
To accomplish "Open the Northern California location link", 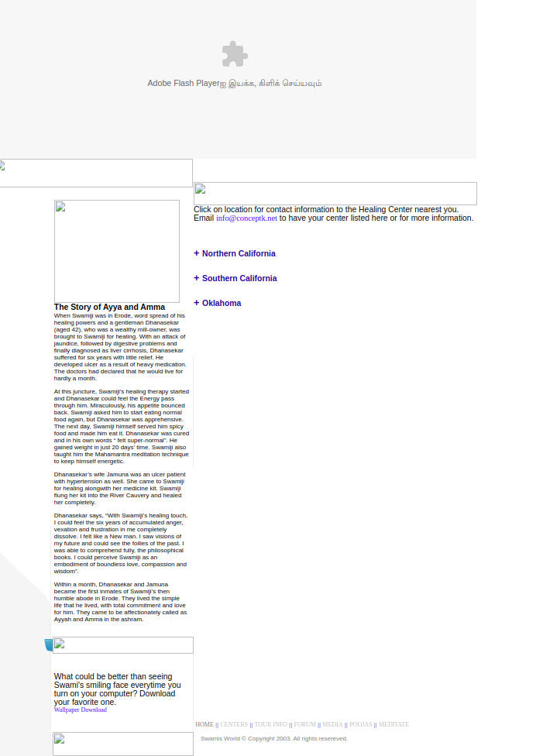I will point(239,254).
